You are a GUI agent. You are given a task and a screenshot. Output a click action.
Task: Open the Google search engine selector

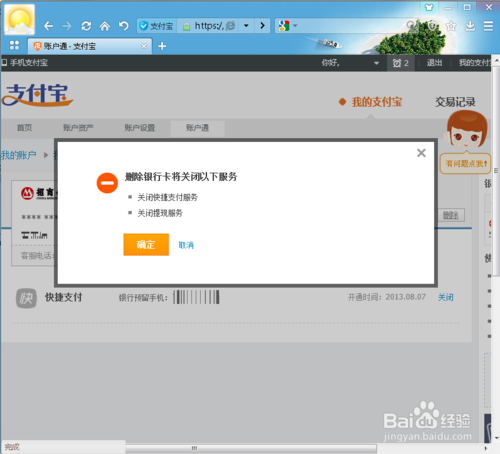point(288,26)
